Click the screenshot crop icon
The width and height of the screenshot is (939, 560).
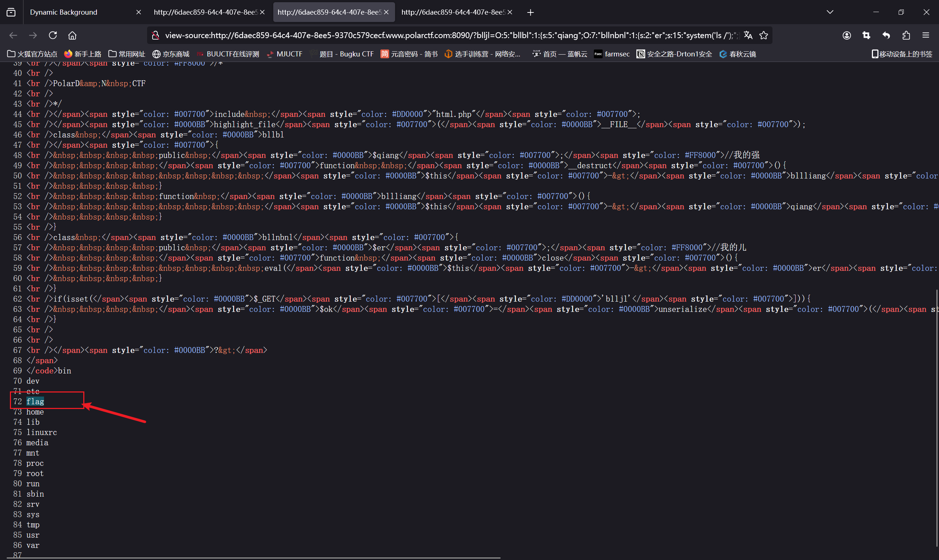click(866, 35)
